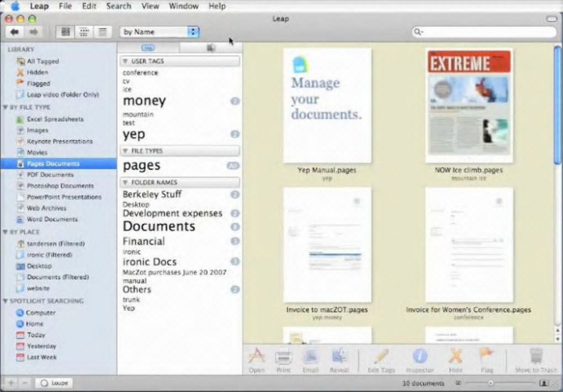563x392 pixels.
Task: Reveal file in Finder icon
Action: pyautogui.click(x=339, y=357)
